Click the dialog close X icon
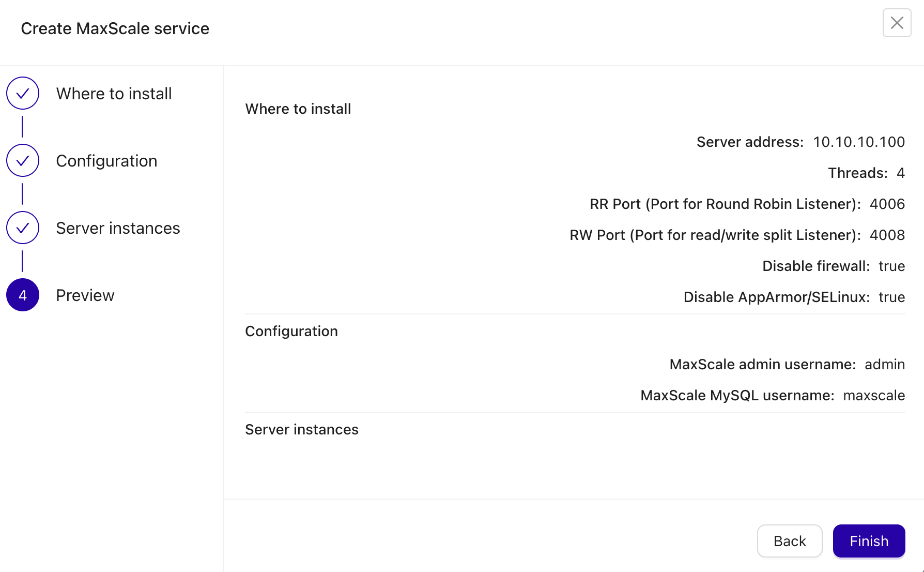Viewport: 924px width, 572px height. coord(897,23)
